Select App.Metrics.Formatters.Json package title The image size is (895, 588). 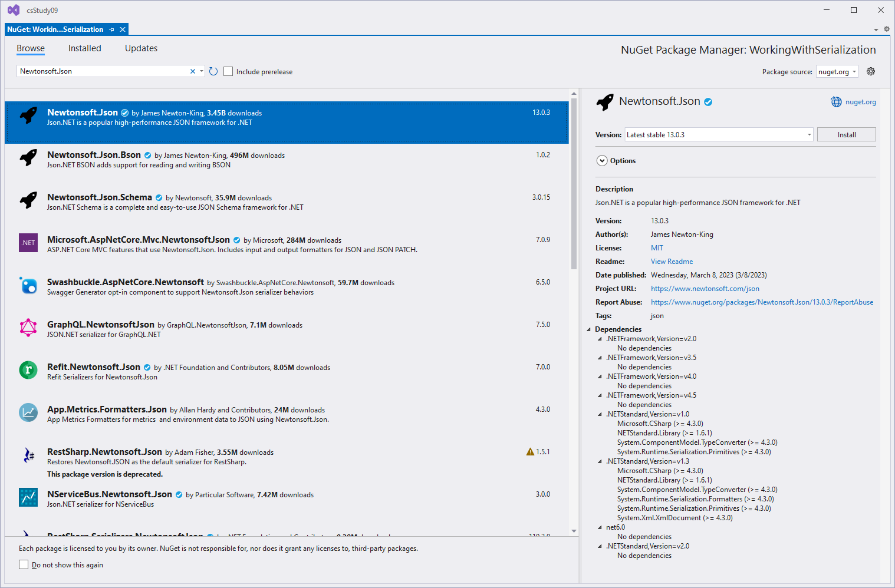tap(107, 409)
